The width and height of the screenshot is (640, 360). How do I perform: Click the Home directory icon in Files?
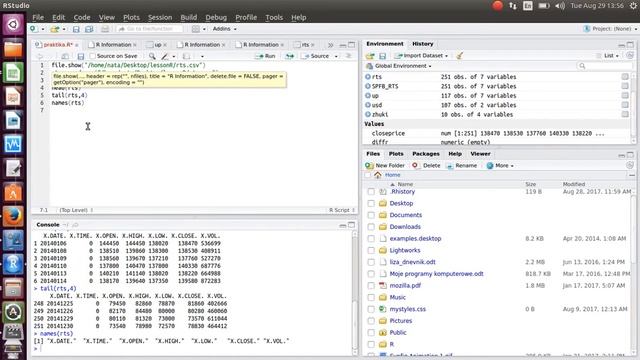click(378, 175)
